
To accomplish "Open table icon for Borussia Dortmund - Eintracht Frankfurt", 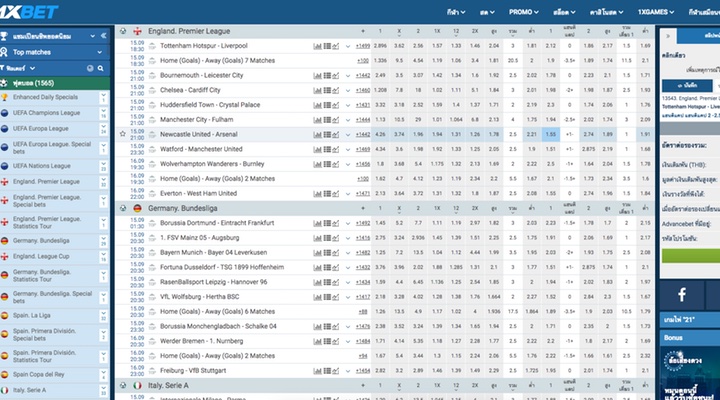I will point(327,223).
